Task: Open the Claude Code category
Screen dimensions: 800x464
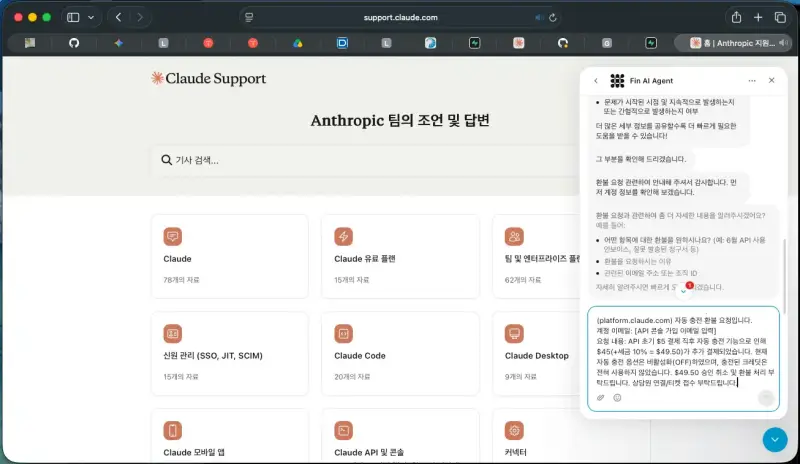Action: [401, 353]
